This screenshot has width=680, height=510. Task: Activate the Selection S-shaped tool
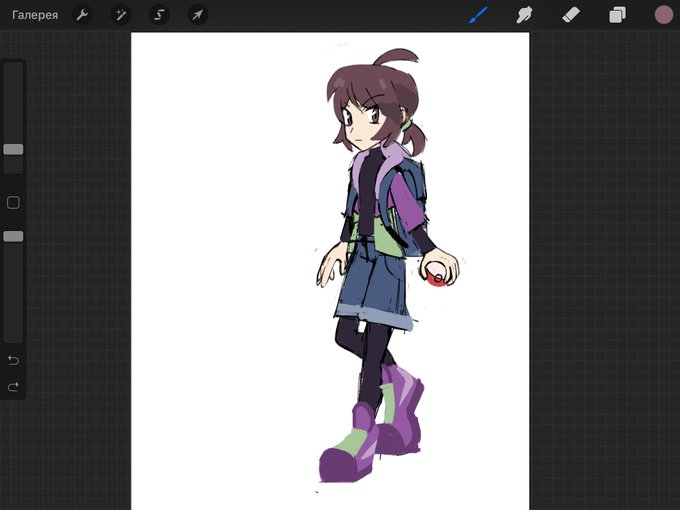pos(159,15)
